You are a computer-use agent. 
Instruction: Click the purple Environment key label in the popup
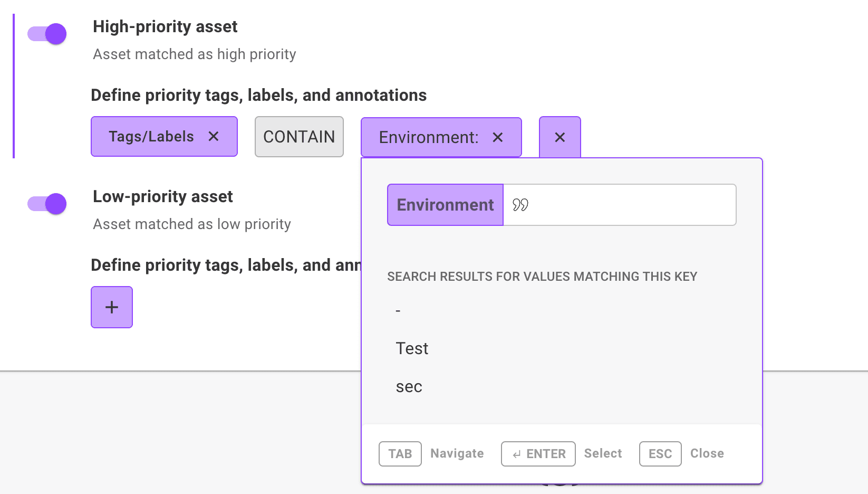[445, 205]
